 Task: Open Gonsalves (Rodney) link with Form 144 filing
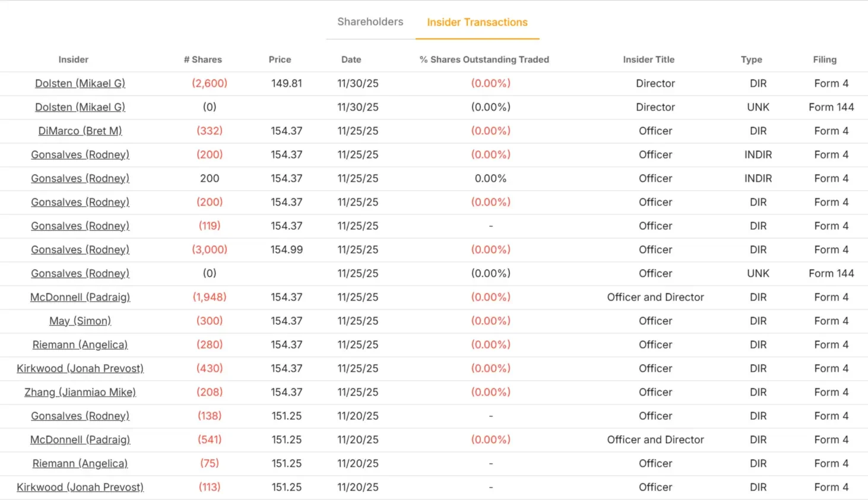pyautogui.click(x=80, y=274)
